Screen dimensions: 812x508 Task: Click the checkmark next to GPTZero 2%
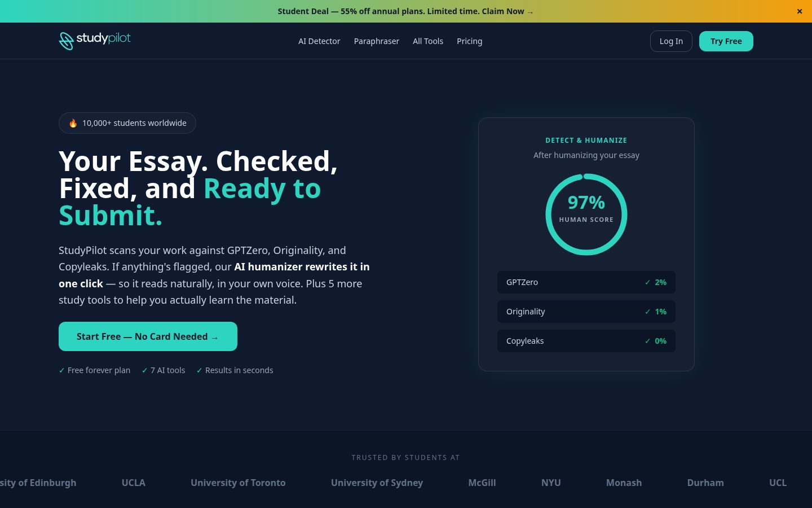[x=647, y=282]
